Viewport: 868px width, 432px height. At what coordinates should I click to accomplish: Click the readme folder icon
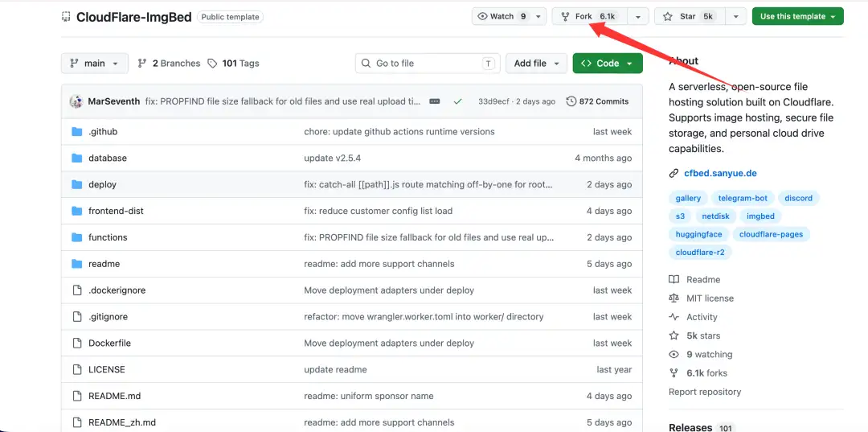pyautogui.click(x=77, y=264)
